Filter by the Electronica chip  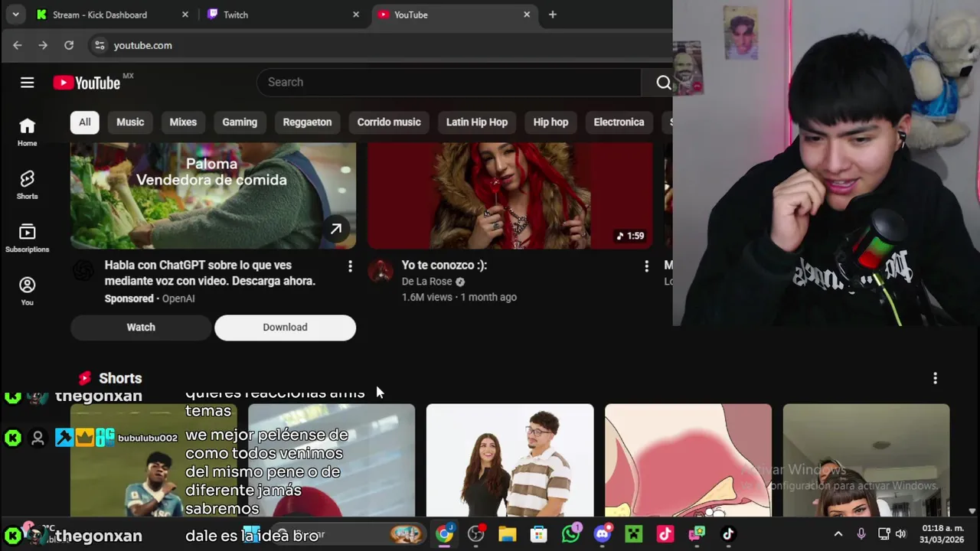pos(619,122)
